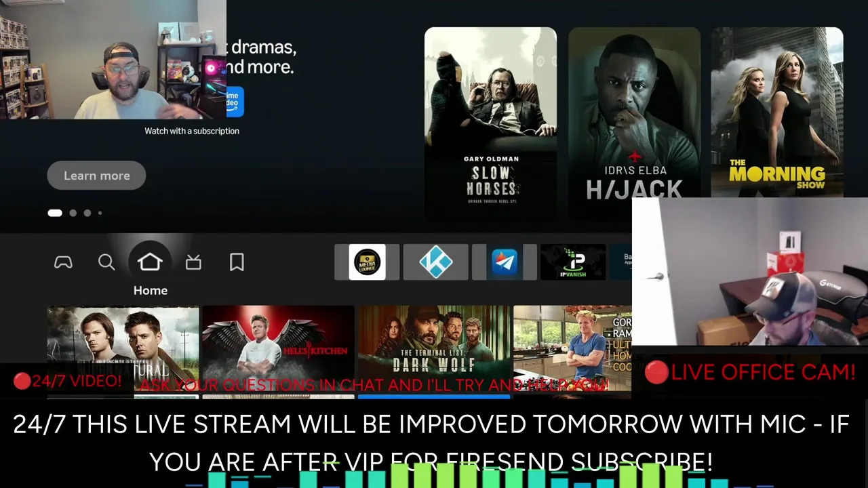Viewport: 868px width, 488px height.
Task: Click the Home label text
Action: (x=151, y=290)
